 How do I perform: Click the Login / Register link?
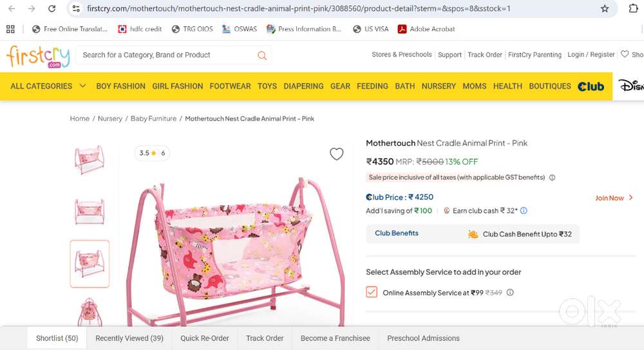coord(591,55)
